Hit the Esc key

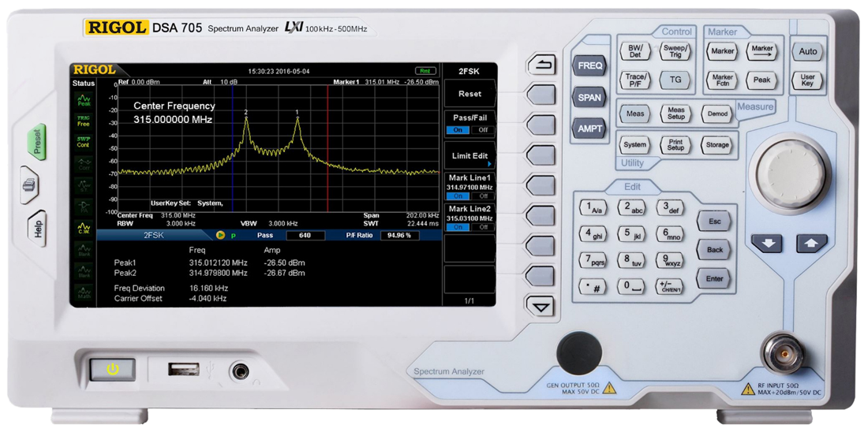click(x=715, y=222)
